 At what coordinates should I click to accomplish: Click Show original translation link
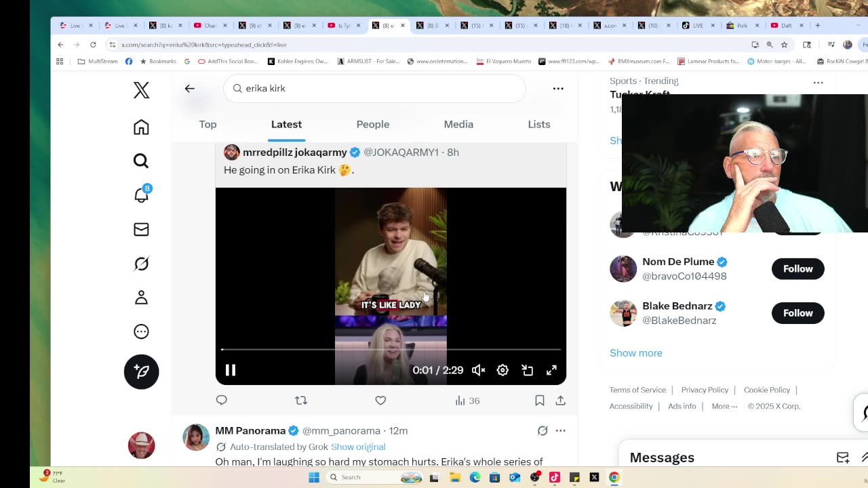[358, 447]
